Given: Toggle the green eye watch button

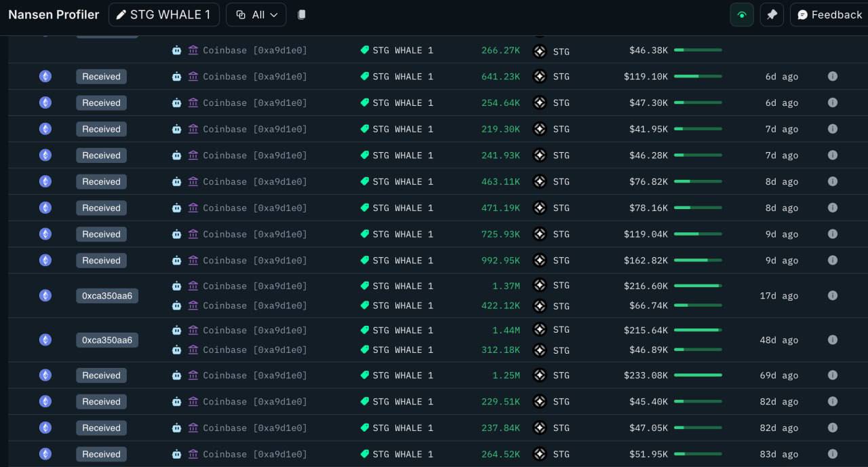Looking at the screenshot, I should pos(742,15).
